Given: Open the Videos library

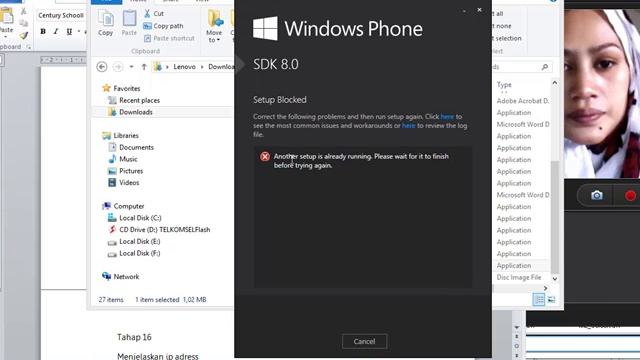Looking at the screenshot, I should [124, 183].
